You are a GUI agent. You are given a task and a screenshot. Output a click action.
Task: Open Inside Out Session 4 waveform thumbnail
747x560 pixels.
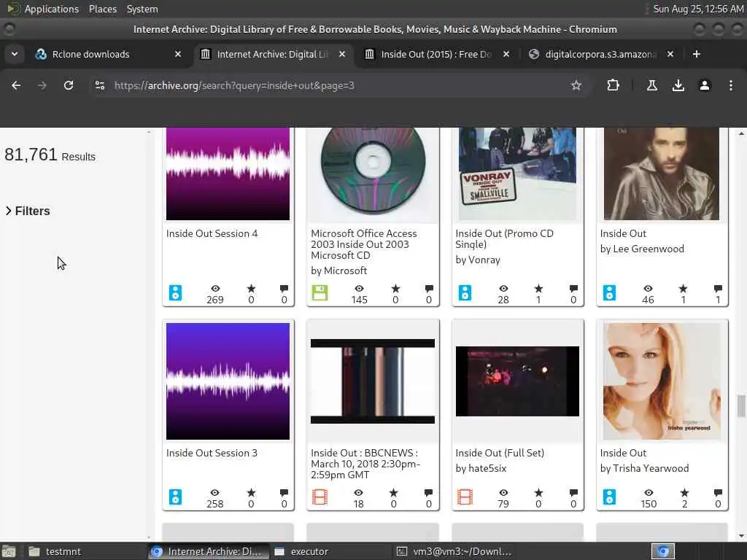point(228,174)
